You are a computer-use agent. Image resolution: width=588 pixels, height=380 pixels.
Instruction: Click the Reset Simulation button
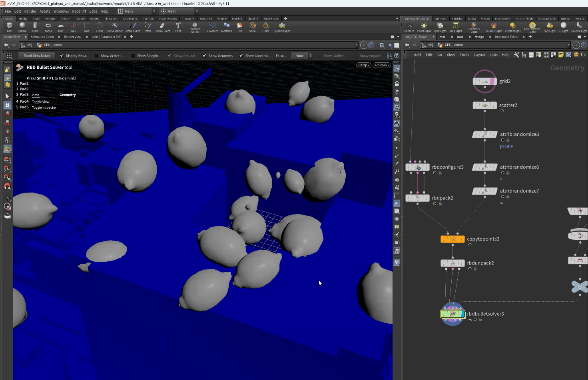36,56
